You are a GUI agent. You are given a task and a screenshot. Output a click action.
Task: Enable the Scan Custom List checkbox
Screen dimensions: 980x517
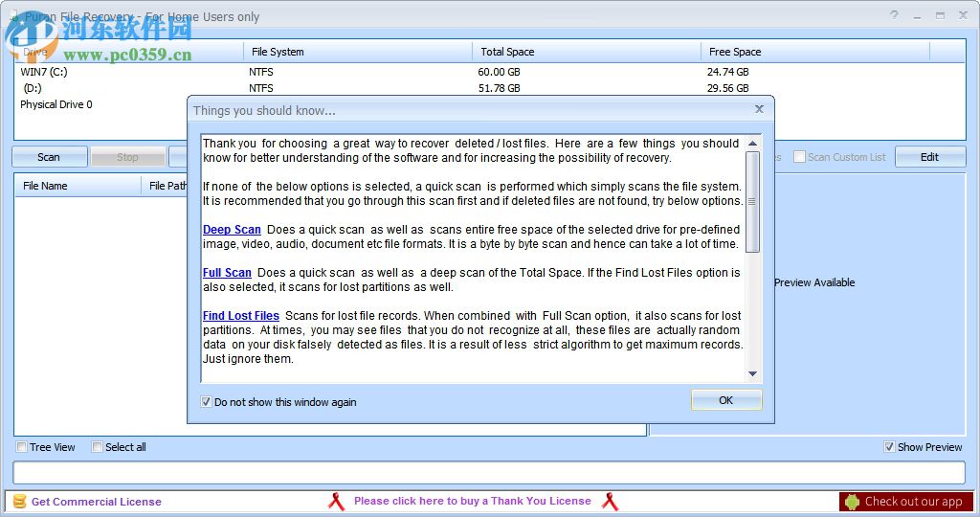click(799, 157)
